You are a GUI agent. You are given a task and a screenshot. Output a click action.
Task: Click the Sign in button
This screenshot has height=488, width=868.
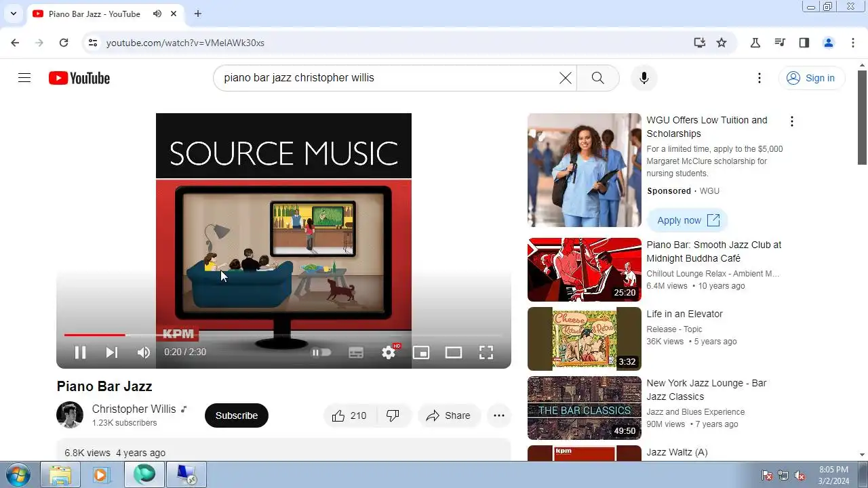tap(811, 78)
